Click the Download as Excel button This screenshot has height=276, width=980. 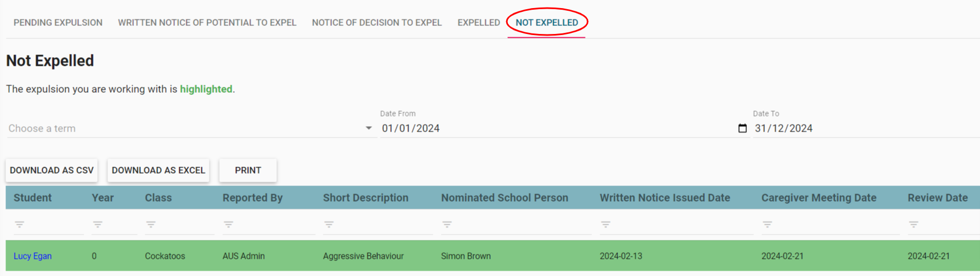coord(158,170)
